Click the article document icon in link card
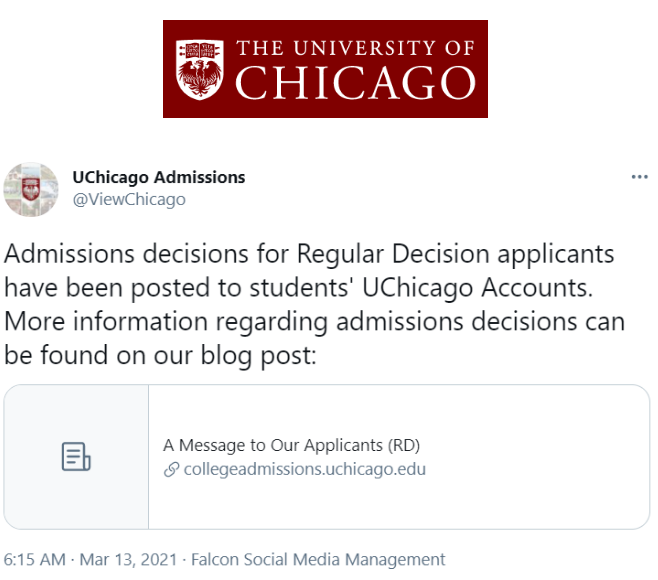The image size is (658, 580). tap(76, 457)
